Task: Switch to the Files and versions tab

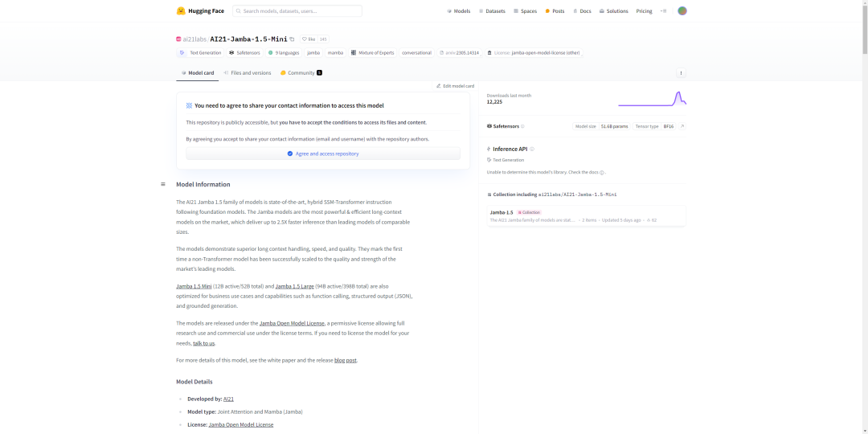Action: point(248,73)
